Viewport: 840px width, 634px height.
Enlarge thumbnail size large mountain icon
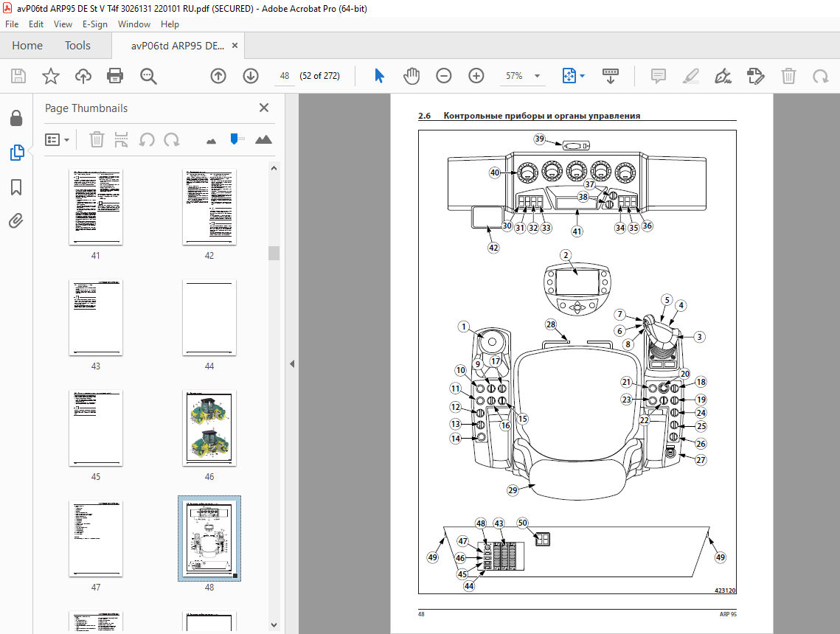pyautogui.click(x=263, y=140)
